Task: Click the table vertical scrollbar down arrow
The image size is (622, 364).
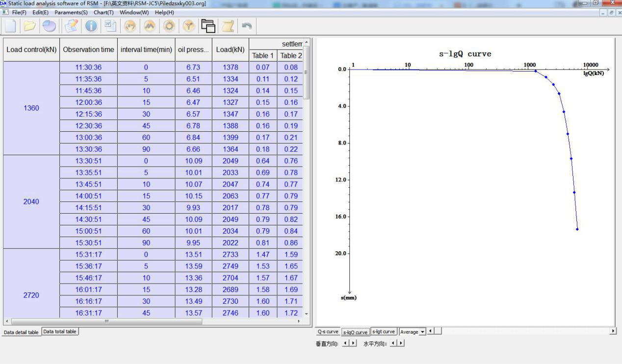Action: tap(307, 314)
